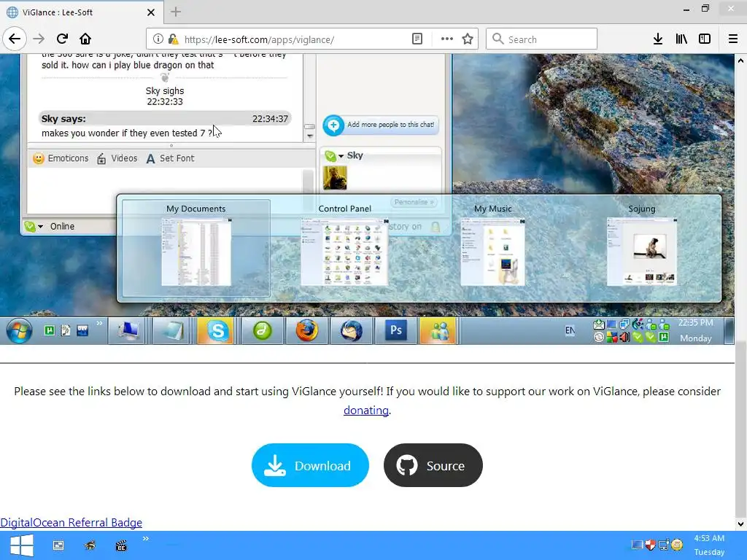The width and height of the screenshot is (747, 560).
Task: Click the Firefox icon in the pictured taskbar
Action: click(x=307, y=330)
